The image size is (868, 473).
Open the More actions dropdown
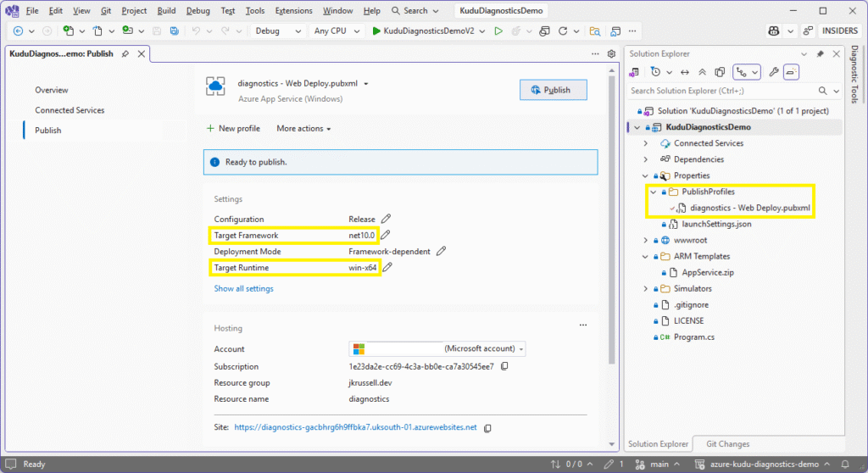(x=303, y=129)
